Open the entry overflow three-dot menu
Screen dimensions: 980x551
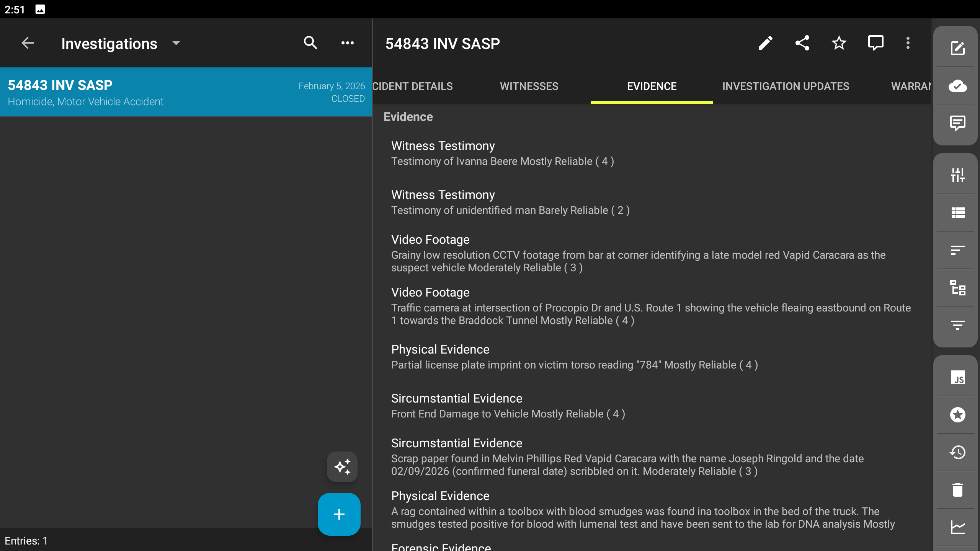(x=908, y=43)
